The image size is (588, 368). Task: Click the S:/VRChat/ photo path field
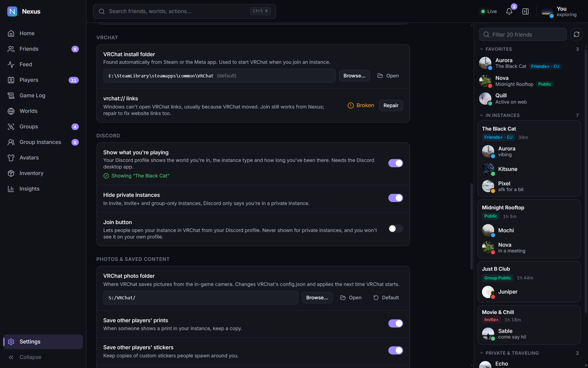click(201, 298)
